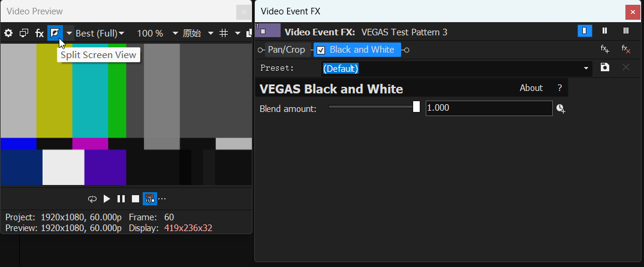Uncheck the Black and White effect checkbox

tap(321, 50)
